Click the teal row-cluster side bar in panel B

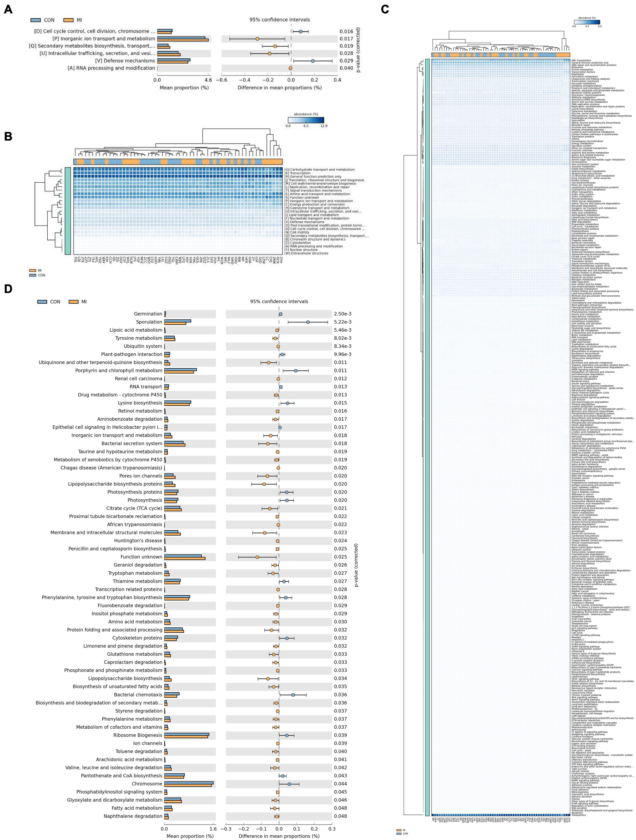[68, 211]
